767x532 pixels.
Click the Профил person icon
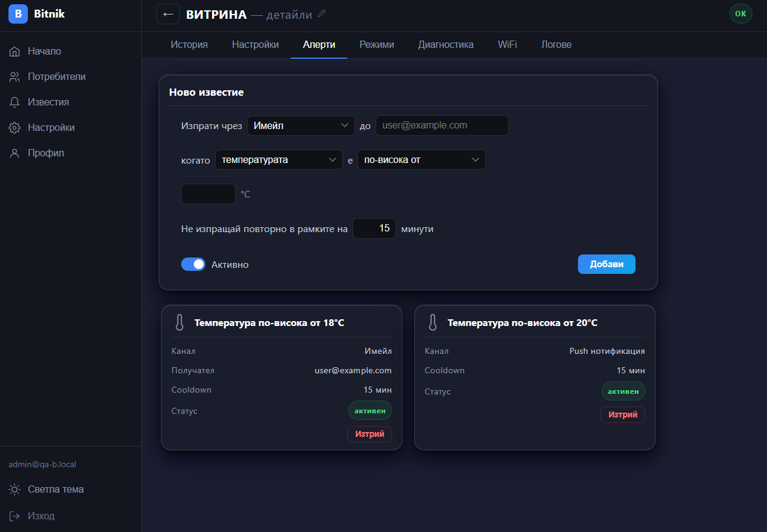(15, 153)
